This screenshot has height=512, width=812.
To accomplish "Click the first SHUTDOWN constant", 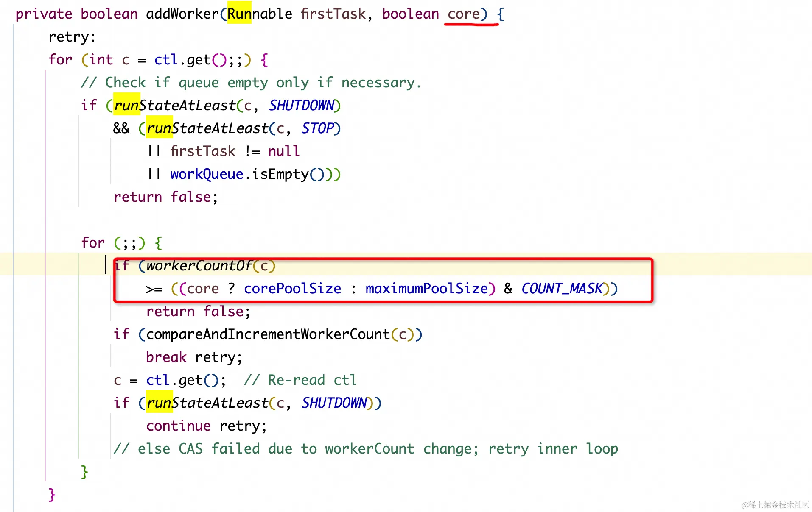I will [x=302, y=106].
